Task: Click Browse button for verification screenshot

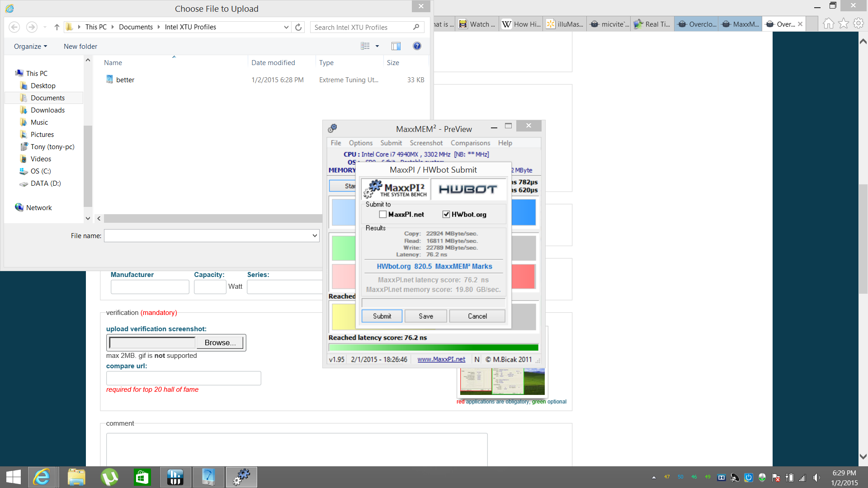Action: click(220, 343)
